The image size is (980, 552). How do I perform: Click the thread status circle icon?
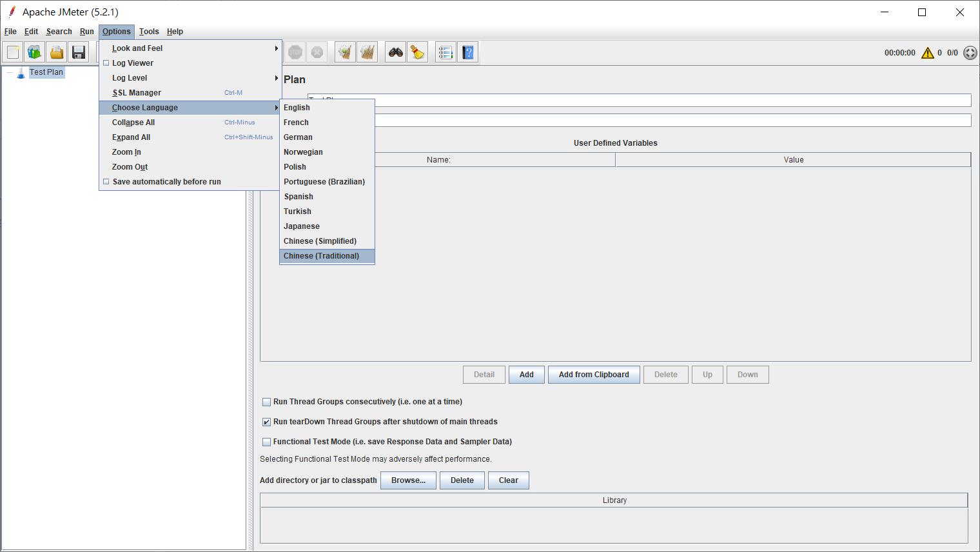click(x=970, y=53)
